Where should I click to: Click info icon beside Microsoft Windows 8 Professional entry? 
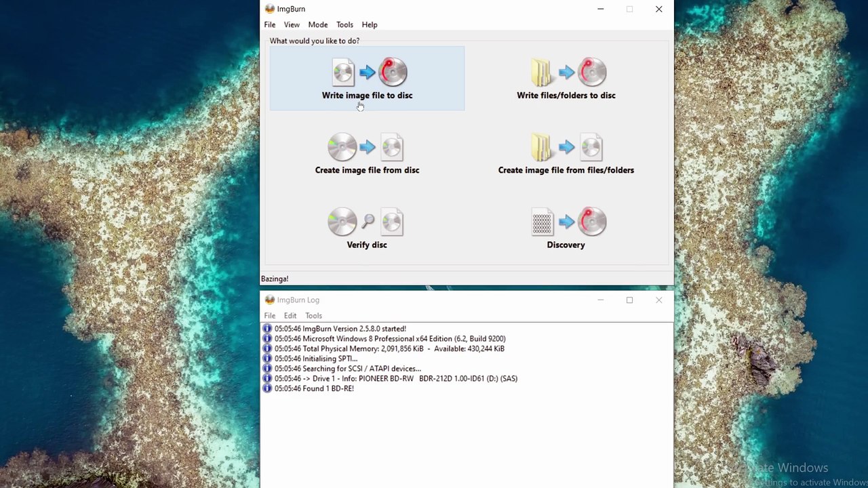tap(267, 339)
